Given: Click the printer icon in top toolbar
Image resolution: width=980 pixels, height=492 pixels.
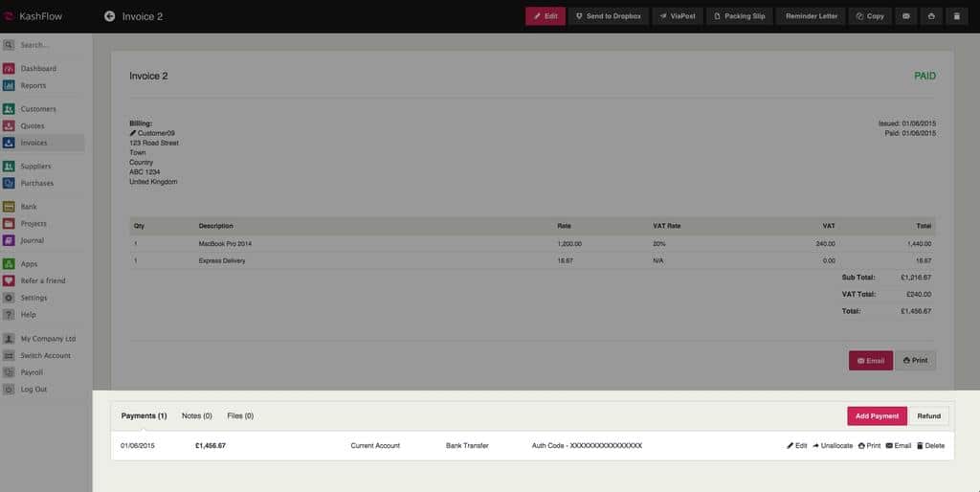Looking at the screenshot, I should (931, 16).
